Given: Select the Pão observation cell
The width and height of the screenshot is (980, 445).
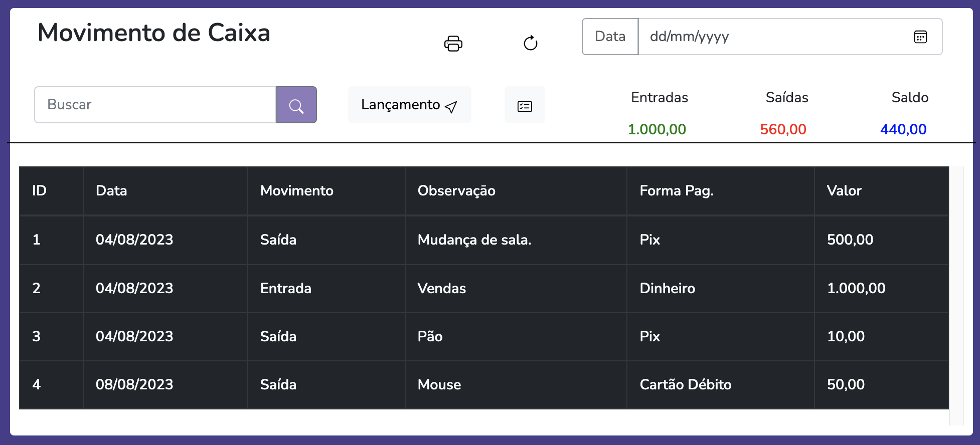Looking at the screenshot, I should (430, 337).
